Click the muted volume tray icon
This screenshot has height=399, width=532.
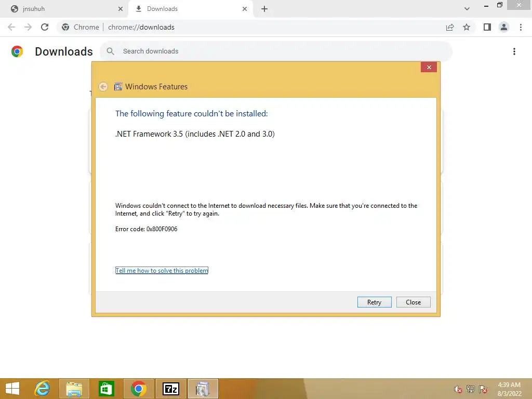[458, 389]
